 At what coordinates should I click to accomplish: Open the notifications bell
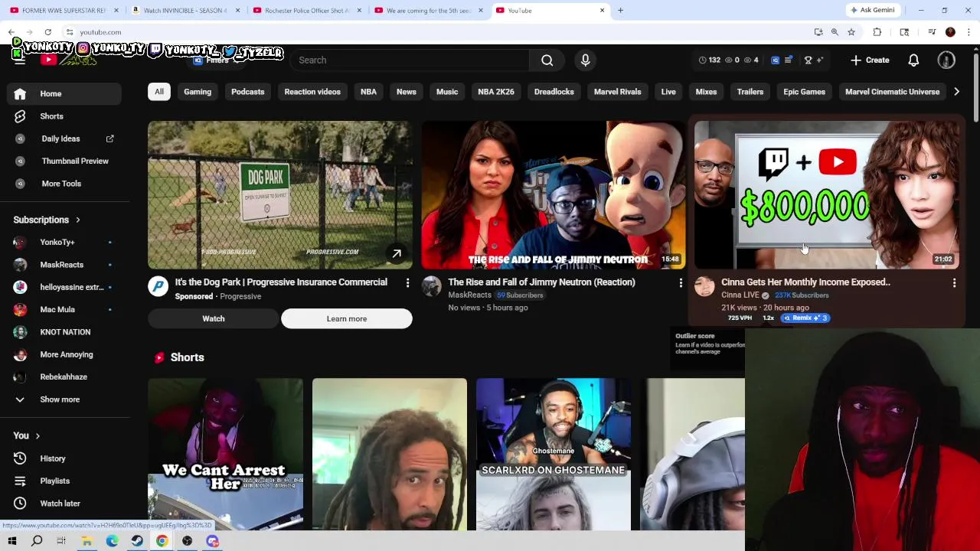913,60
